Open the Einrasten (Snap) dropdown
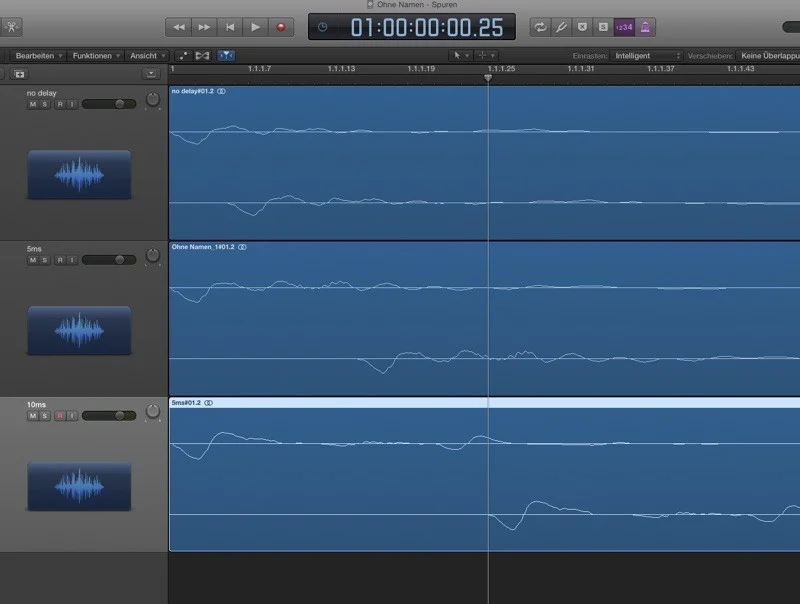Screen dimensions: 800x604 (x=647, y=56)
